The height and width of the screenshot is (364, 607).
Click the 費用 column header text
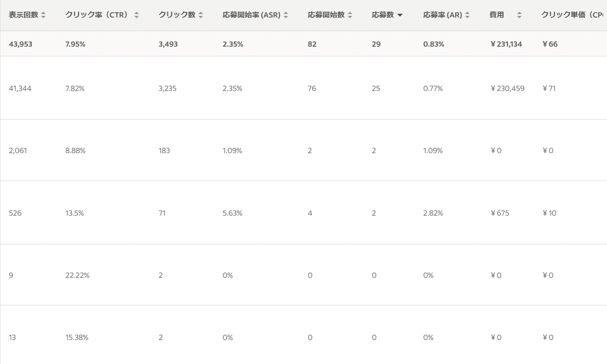497,15
